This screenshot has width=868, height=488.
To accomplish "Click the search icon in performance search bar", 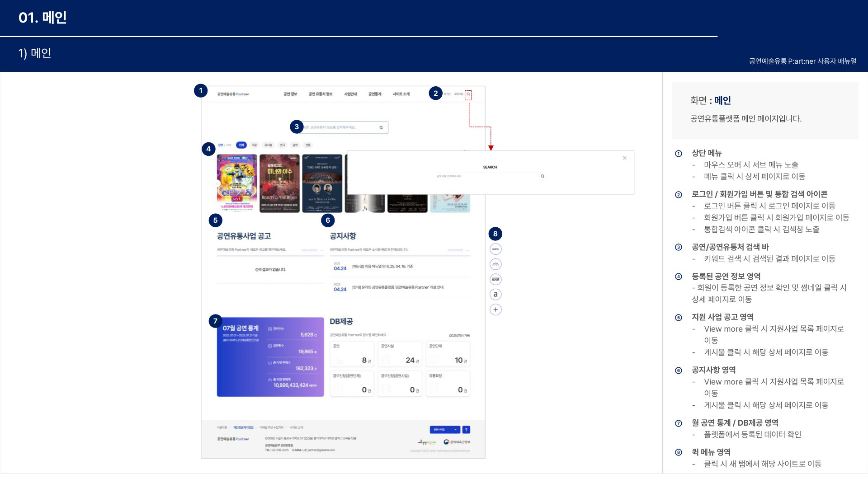I will click(x=381, y=127).
